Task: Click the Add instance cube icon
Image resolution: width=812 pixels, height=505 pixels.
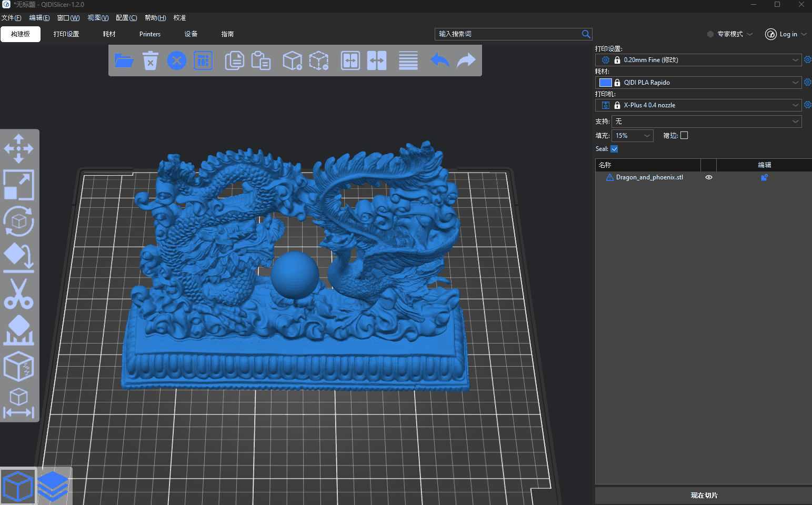Action: point(292,60)
